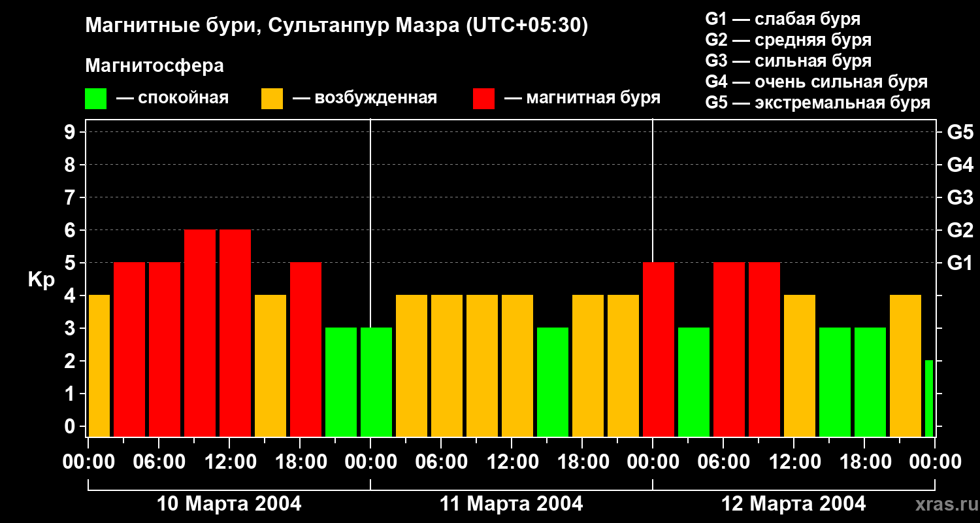This screenshot has height=523, width=980.
Task: Click the red 09:00–12:00 bar on 12 March
Action: click(764, 349)
